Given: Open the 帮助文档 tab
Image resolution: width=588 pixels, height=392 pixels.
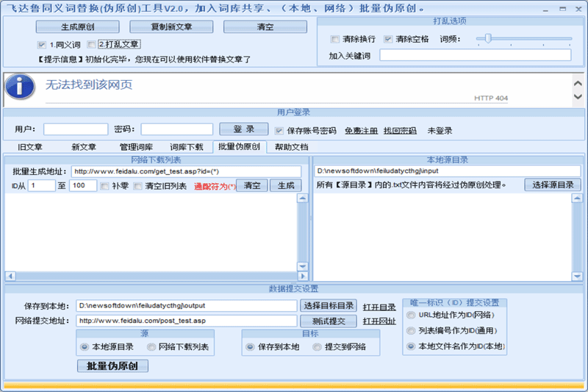Looking at the screenshot, I should pos(291,147).
